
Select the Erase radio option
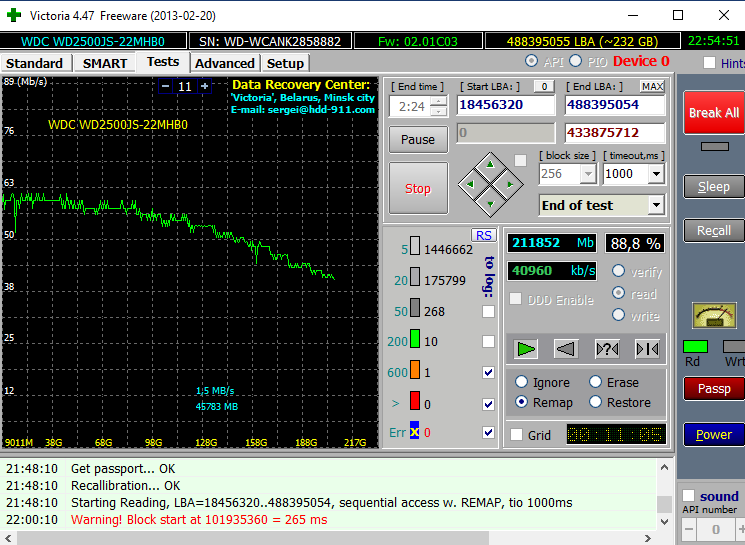595,382
